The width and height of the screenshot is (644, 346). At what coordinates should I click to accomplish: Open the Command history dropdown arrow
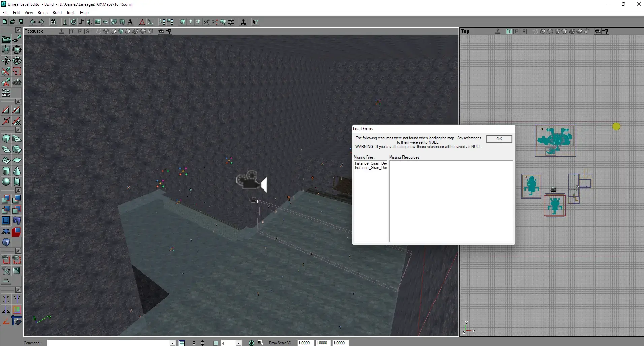click(x=172, y=343)
